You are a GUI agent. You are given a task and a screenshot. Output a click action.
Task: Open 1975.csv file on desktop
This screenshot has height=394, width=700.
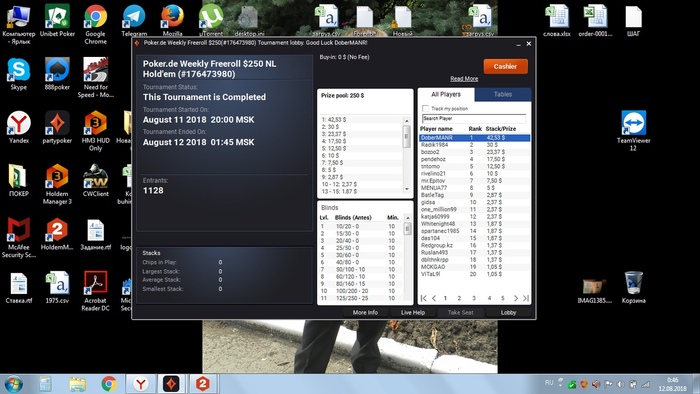[x=57, y=287]
